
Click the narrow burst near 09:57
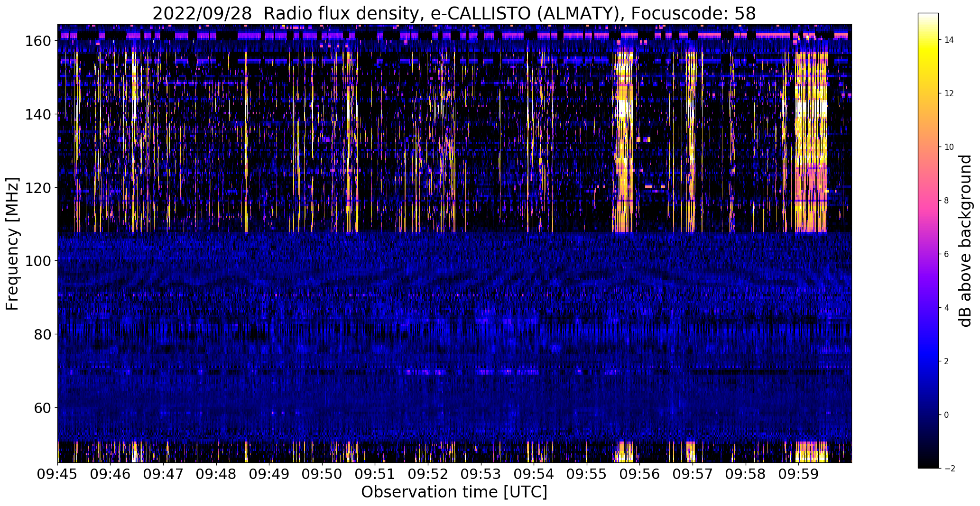(691, 142)
